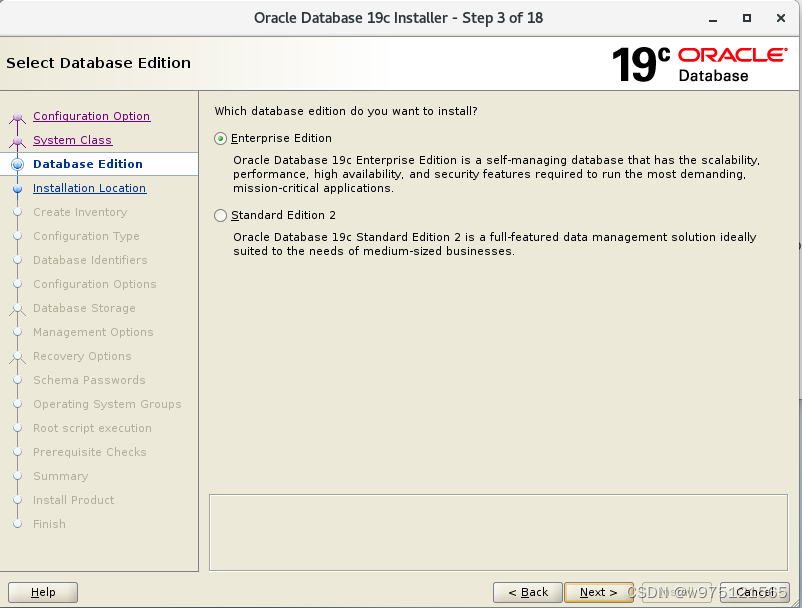This screenshot has height=608, width=802.
Task: Click the step marker beside Finish
Action: tap(16, 524)
